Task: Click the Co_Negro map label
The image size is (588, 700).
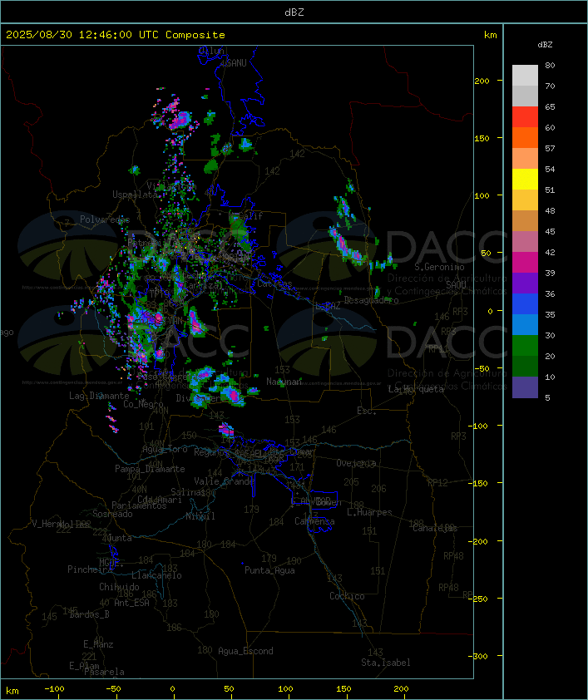Action: click(x=143, y=404)
